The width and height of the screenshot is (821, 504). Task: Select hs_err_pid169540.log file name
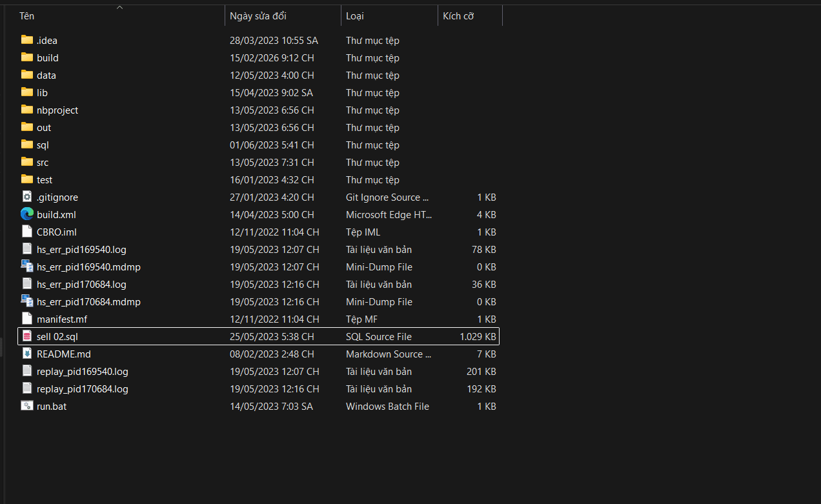point(81,249)
